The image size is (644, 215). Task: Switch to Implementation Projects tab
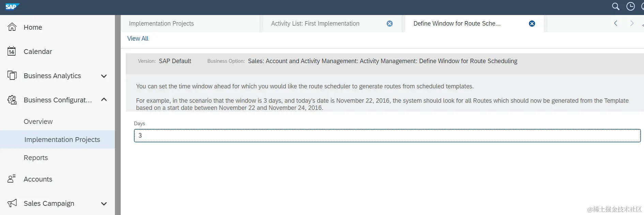click(x=161, y=24)
